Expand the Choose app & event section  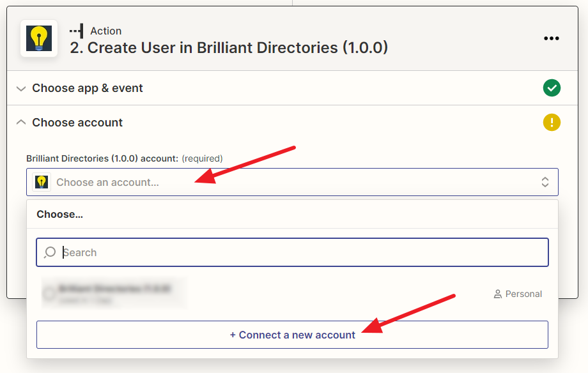pyautogui.click(x=21, y=89)
